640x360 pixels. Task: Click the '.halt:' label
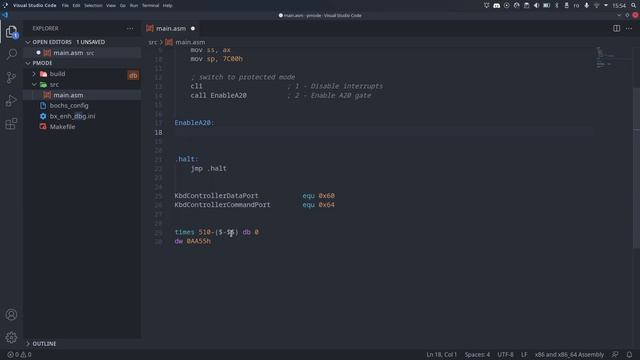(187, 159)
